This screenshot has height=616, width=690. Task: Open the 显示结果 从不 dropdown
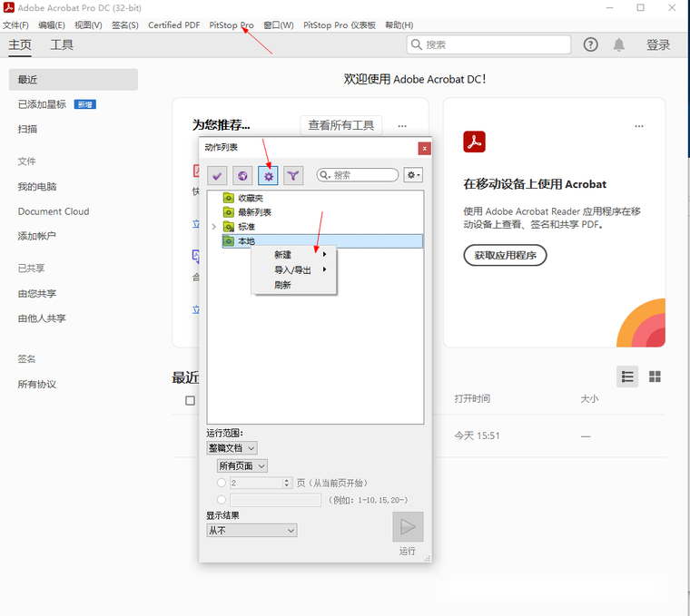coord(251,531)
